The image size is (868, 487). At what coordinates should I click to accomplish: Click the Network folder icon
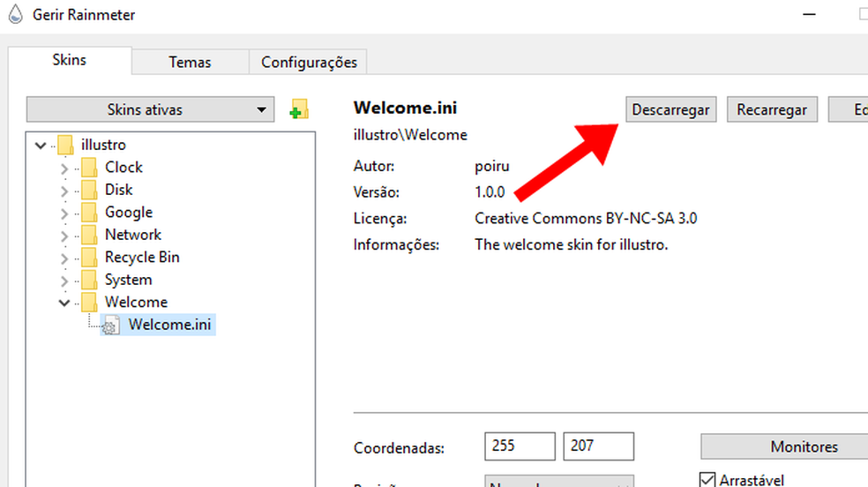pos(89,235)
